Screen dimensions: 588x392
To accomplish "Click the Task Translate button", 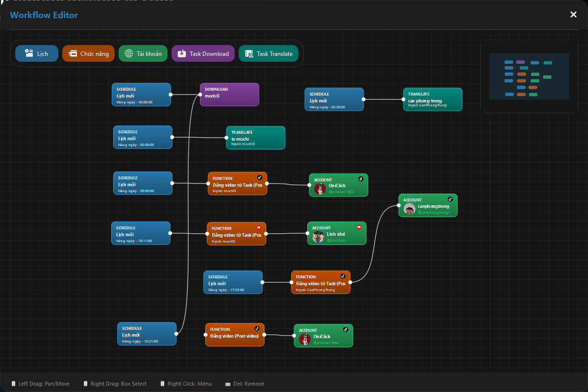I will pos(269,53).
